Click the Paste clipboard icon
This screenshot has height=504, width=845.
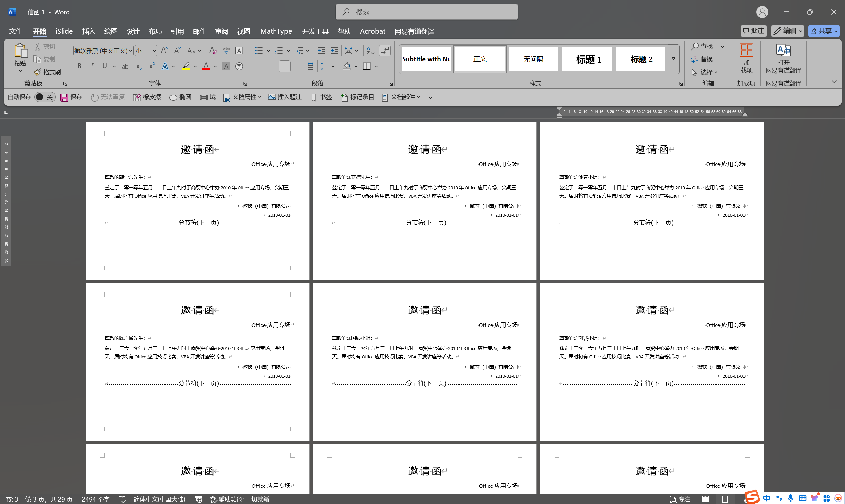point(20,50)
